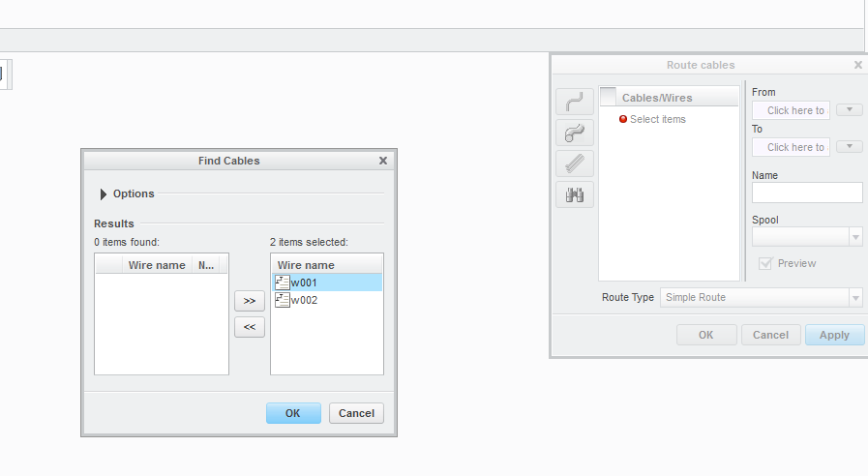868x476 pixels.
Task: Click 'Select items' in Cables/Wires list
Action: pyautogui.click(x=658, y=119)
